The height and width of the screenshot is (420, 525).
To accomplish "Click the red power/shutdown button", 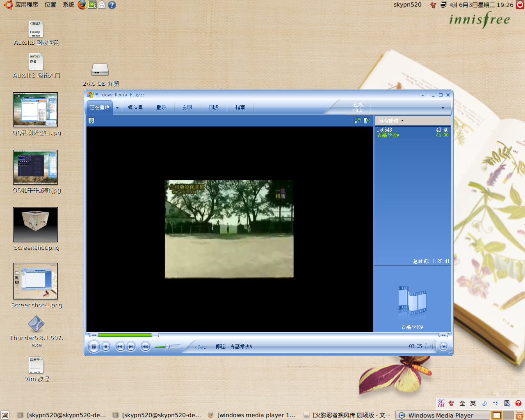I will pyautogui.click(x=520, y=5).
